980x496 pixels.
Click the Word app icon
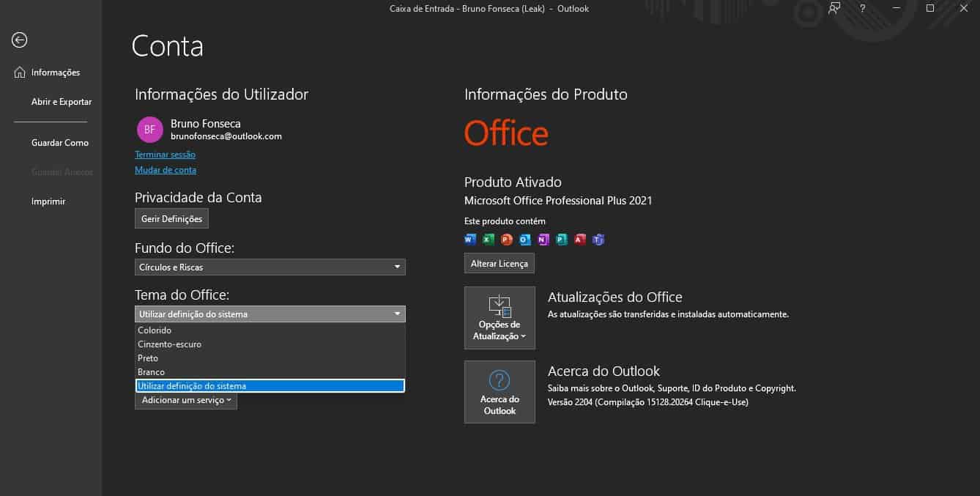(x=470, y=240)
